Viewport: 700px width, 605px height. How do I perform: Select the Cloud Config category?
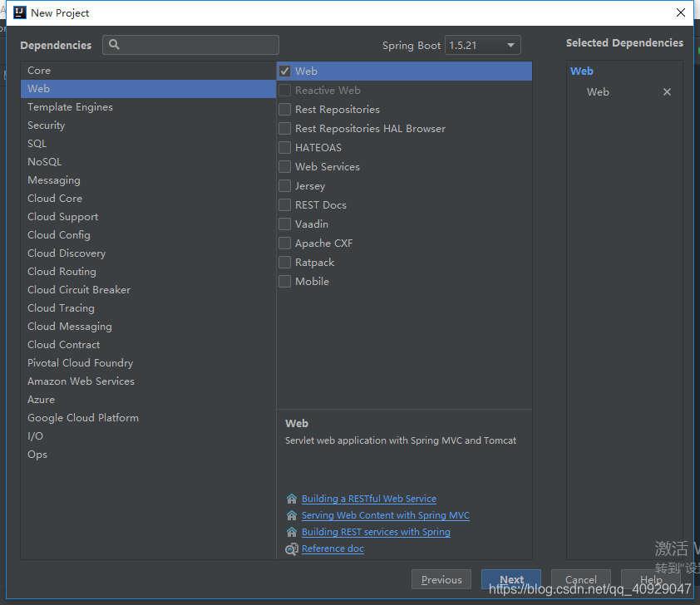click(148, 235)
